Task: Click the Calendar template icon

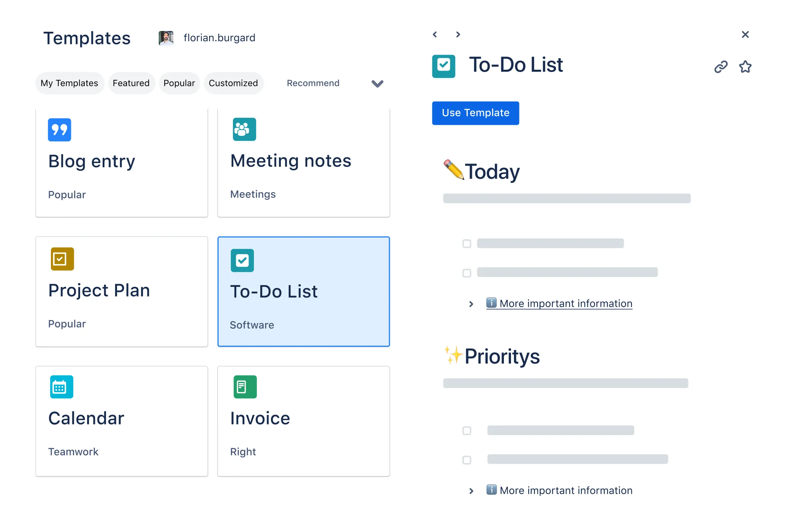Action: pyautogui.click(x=62, y=387)
